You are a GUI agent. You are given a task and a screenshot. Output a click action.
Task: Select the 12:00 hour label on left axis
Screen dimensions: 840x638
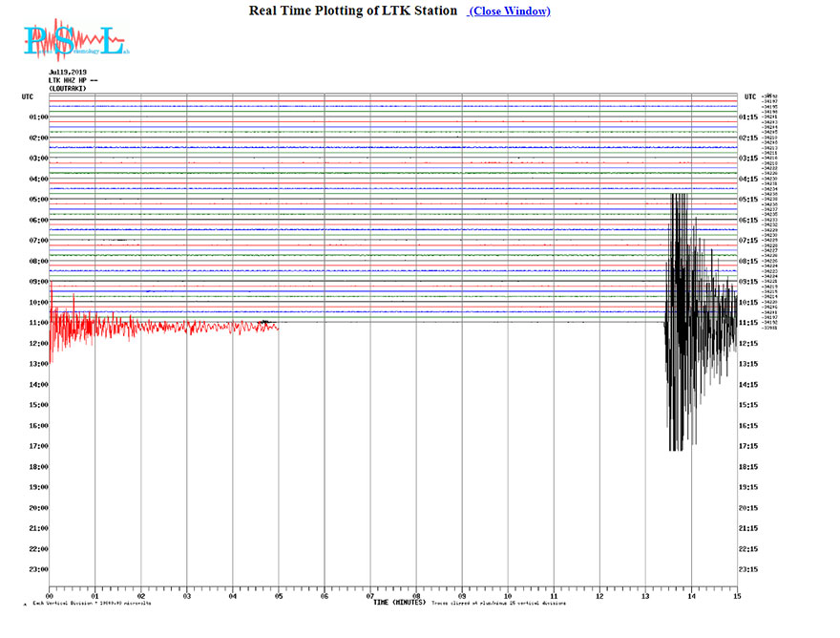tap(38, 344)
